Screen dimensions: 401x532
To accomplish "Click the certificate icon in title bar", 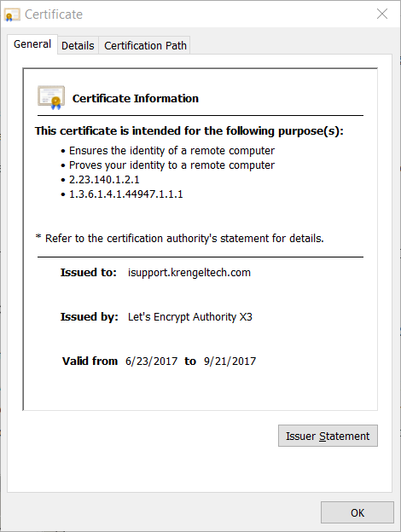I will (12, 14).
